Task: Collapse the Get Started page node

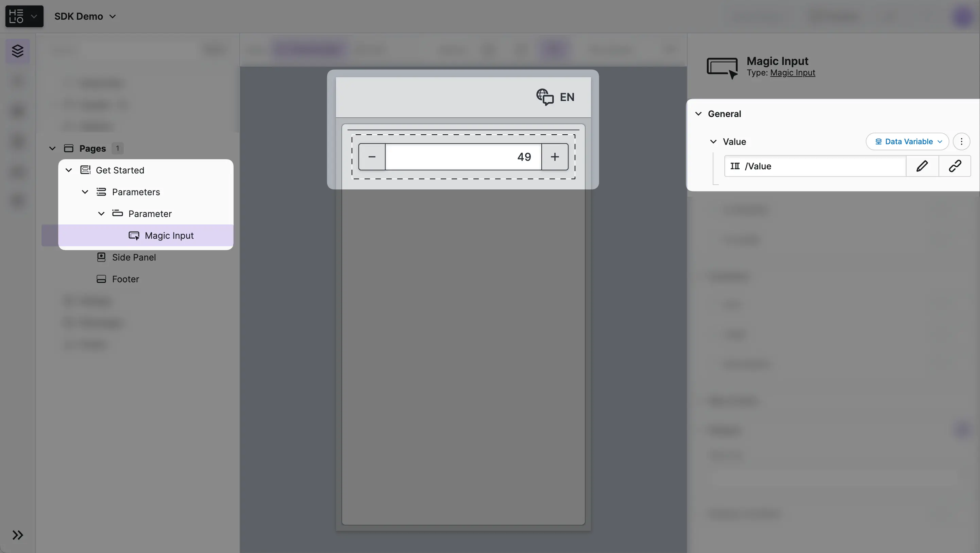Action: (69, 170)
